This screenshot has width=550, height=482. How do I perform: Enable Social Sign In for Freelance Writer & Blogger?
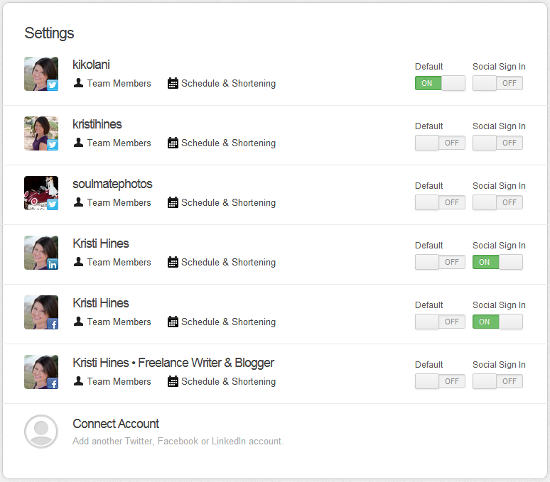[497, 381]
